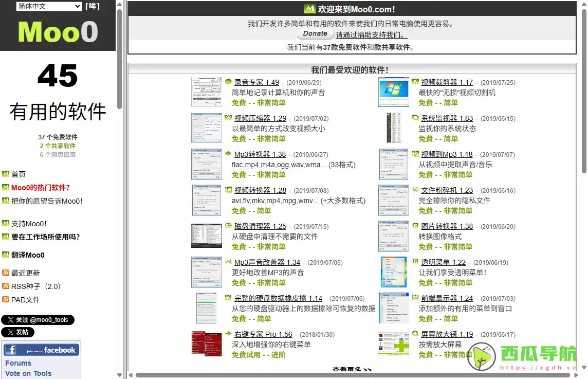The width and height of the screenshot is (588, 379).
Task: Click the icon next to 透明菜单 1.22
Action: [x=415, y=262]
